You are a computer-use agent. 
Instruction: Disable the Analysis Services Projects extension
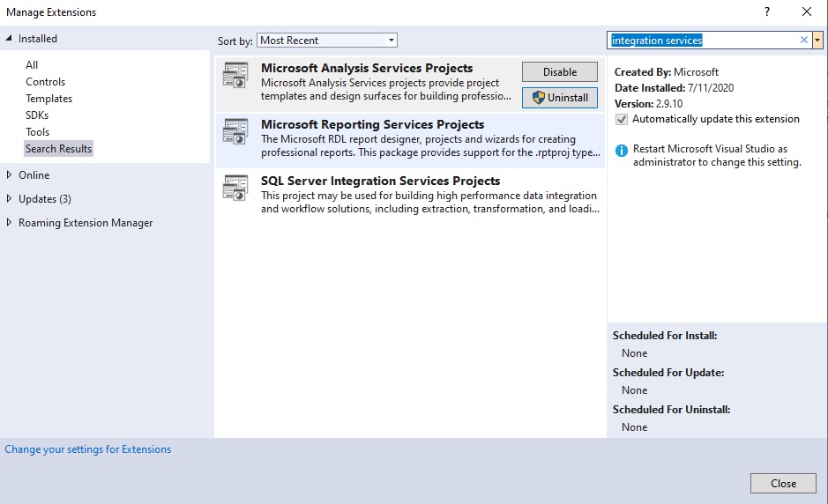pyautogui.click(x=560, y=71)
